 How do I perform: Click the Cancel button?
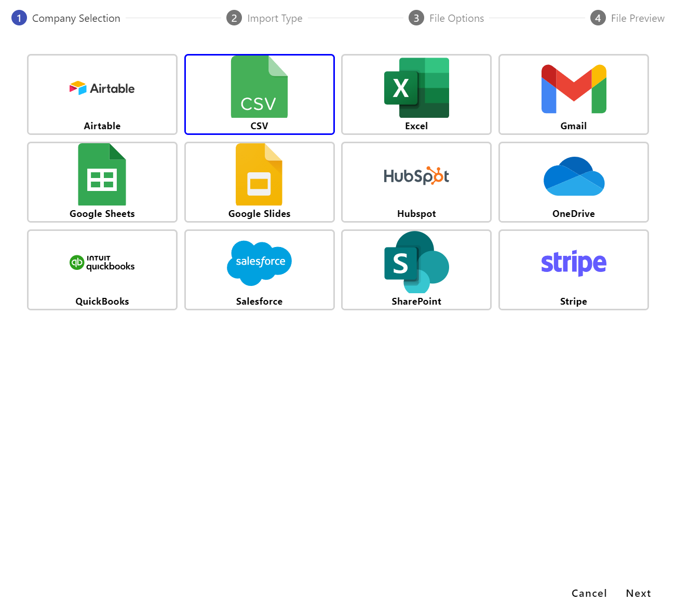pos(589,593)
